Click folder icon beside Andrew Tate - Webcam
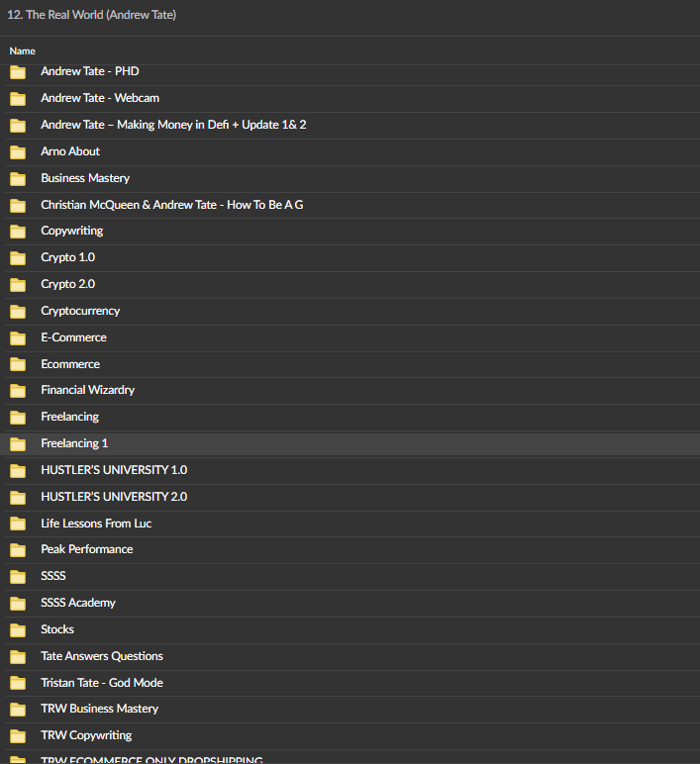 coord(18,99)
